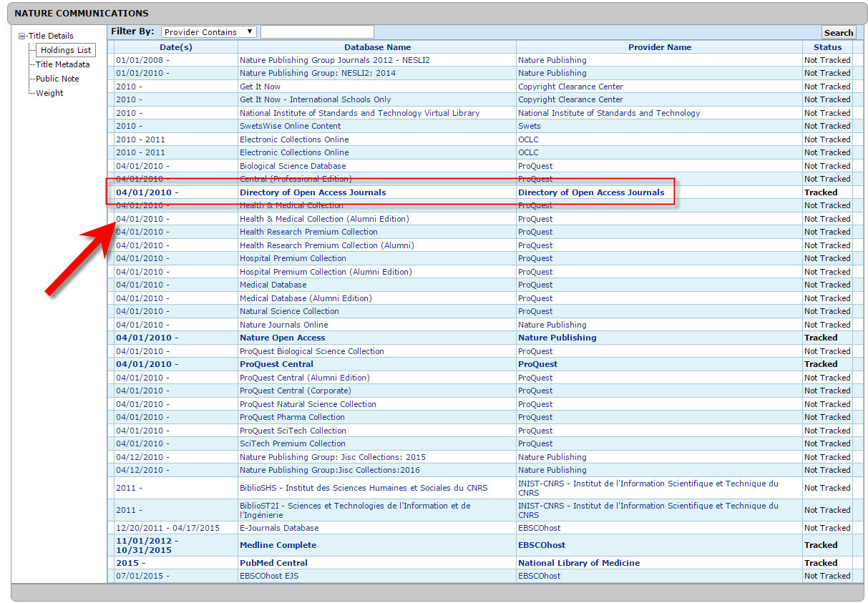Sort by the Date(s) column header
Viewport: 868px width, 603px height.
click(175, 47)
